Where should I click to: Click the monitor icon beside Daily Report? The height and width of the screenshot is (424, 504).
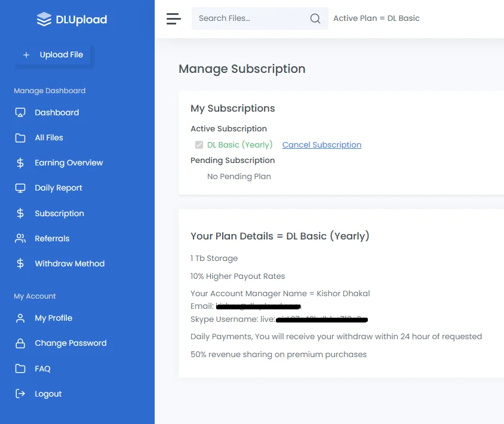[20, 188]
